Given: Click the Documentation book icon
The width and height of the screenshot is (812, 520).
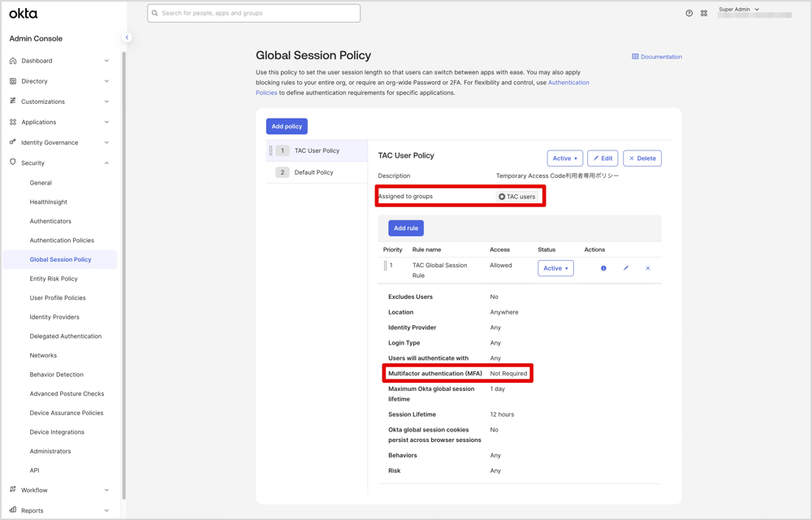Looking at the screenshot, I should [x=635, y=56].
